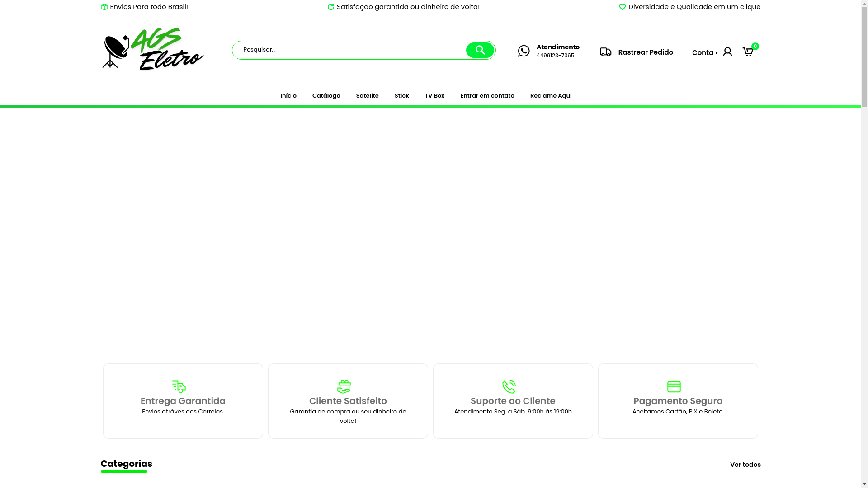868x488 pixels.
Task: Open Entrar em contato page
Action: (487, 96)
